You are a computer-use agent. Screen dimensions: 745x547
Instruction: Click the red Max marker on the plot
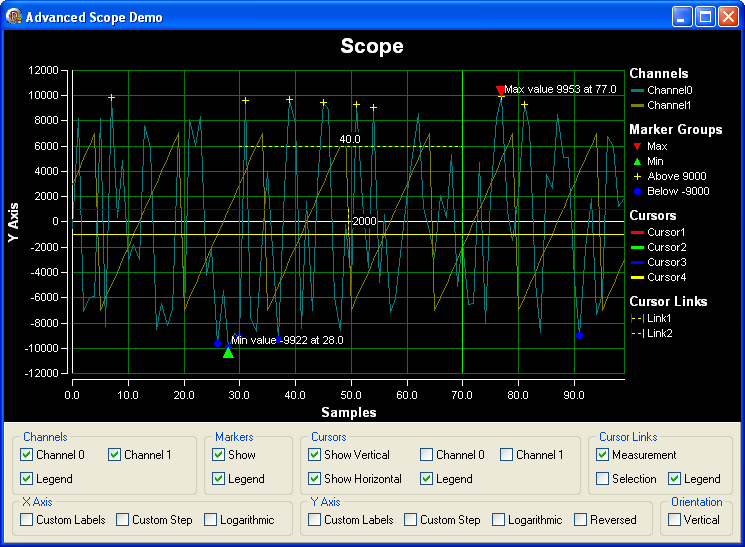click(501, 91)
